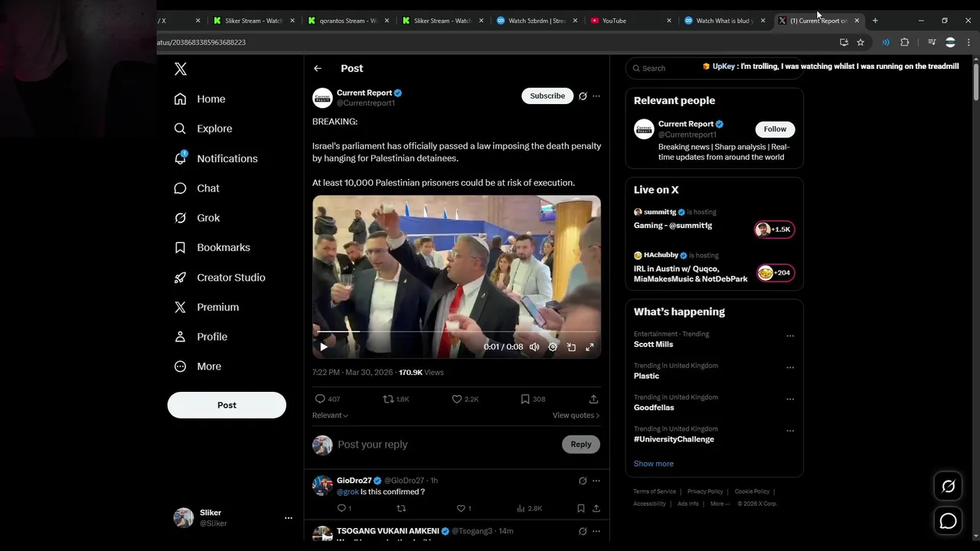
Task: Click the Reply button
Action: [581, 445]
